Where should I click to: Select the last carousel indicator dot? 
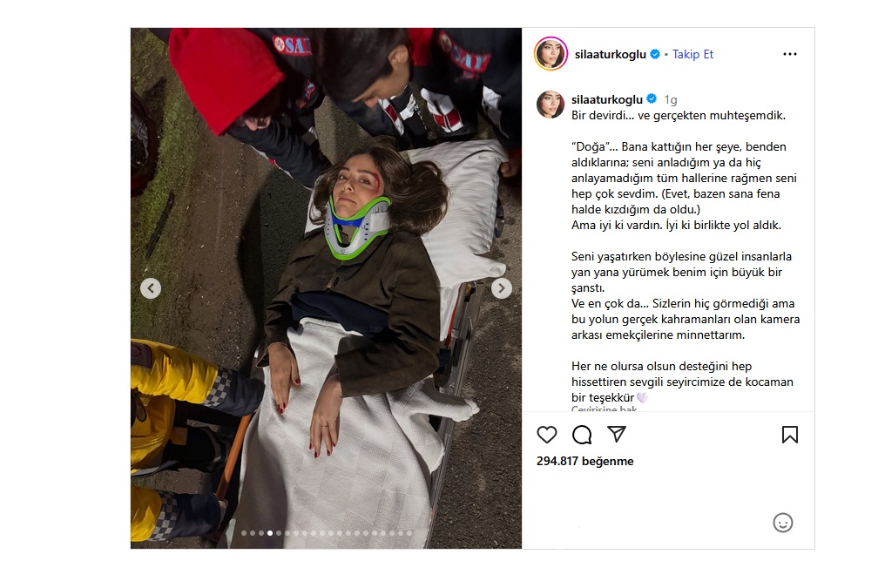tap(409, 533)
